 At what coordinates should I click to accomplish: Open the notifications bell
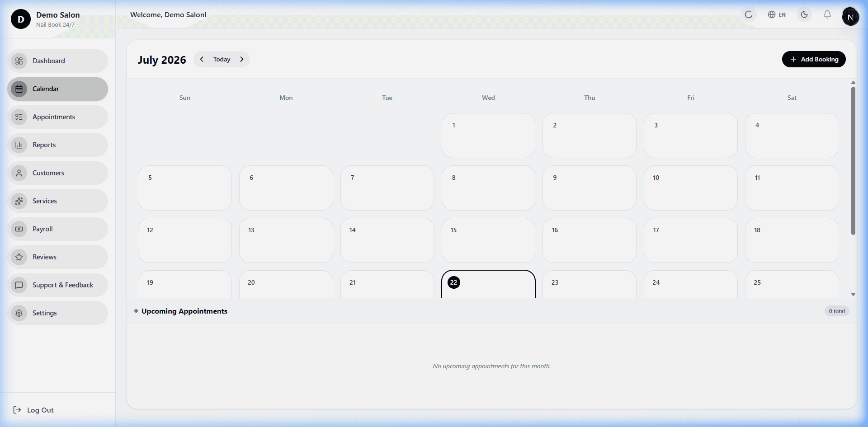click(827, 15)
